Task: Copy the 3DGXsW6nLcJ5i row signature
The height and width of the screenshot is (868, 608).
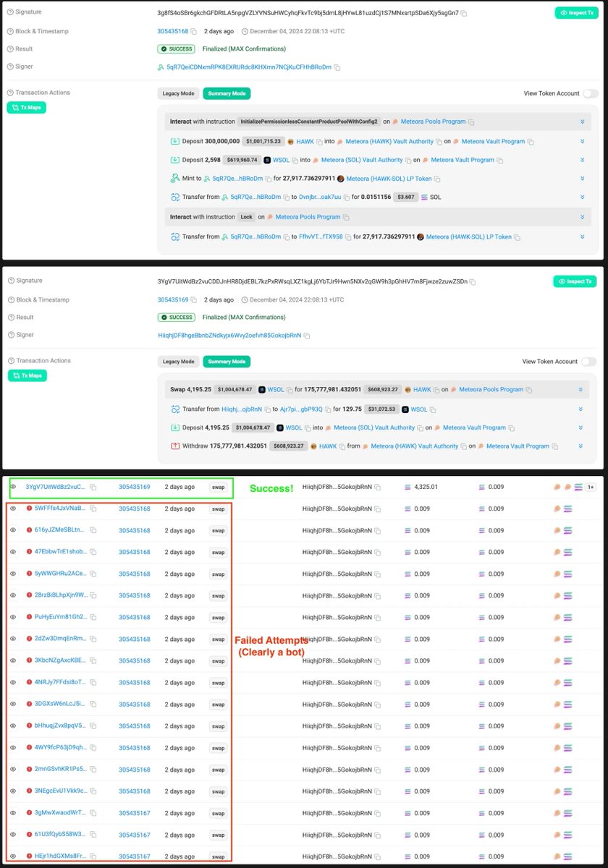Action: pyautogui.click(x=93, y=704)
